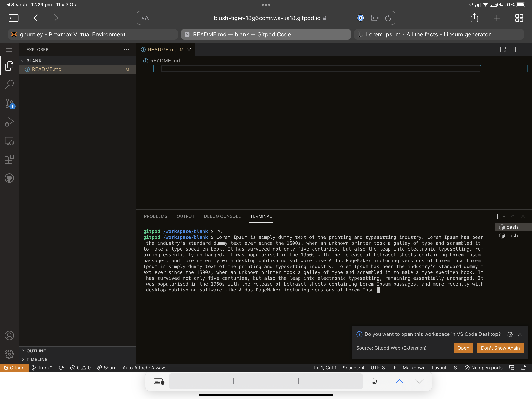Switch to the DEBUG CONSOLE tab
Image resolution: width=532 pixels, height=399 pixels.
tap(222, 216)
